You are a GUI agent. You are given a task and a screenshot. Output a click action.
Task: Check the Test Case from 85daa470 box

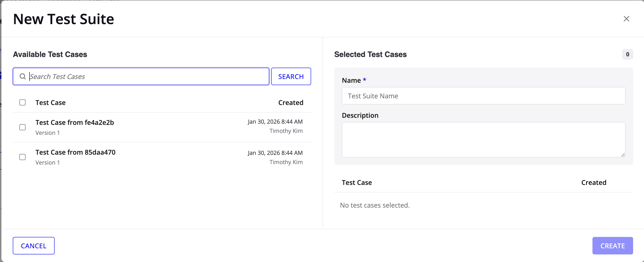coord(22,157)
